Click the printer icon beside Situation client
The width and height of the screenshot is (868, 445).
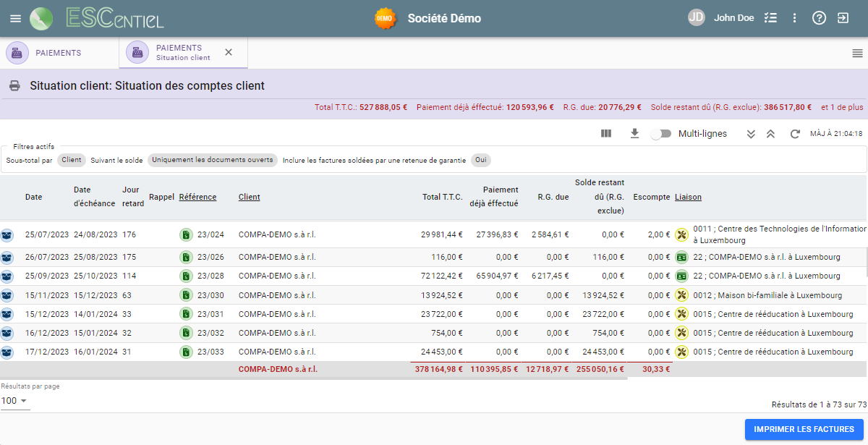(14, 86)
